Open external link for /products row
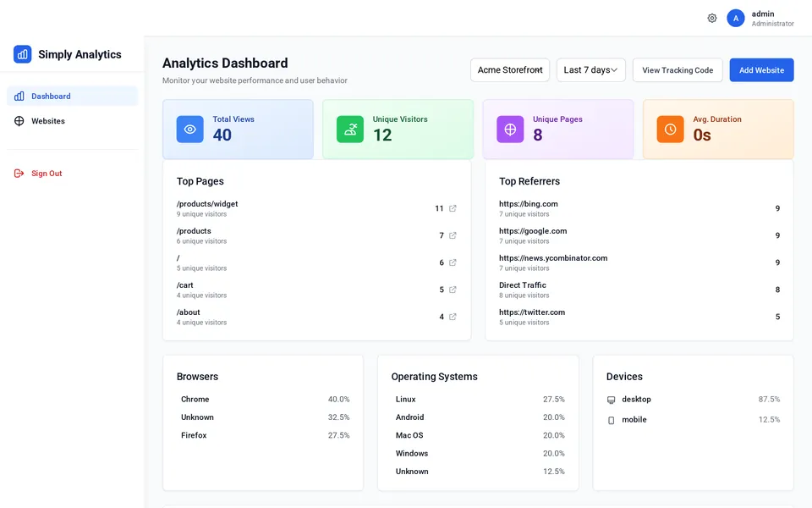Screen dimensions: 812x508 pos(453,235)
